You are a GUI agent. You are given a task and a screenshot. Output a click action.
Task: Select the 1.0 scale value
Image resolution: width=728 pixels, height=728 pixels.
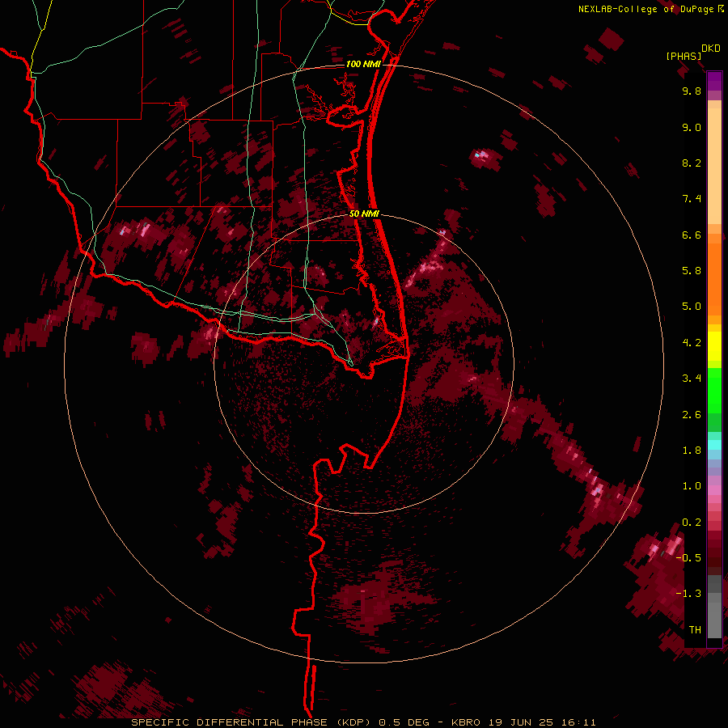pos(692,486)
